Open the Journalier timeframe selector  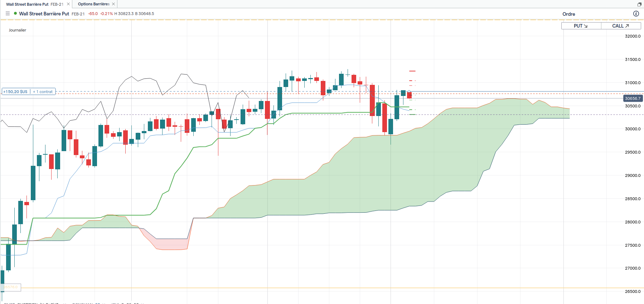click(x=18, y=30)
